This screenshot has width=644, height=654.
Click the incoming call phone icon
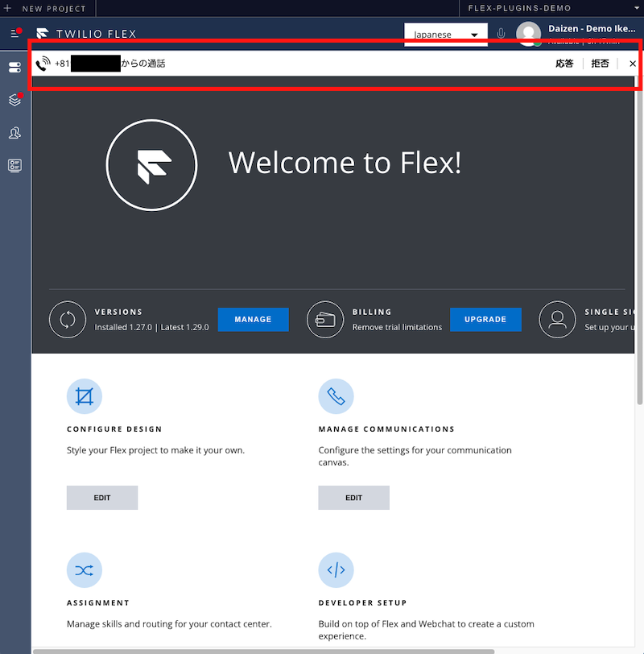click(x=43, y=64)
